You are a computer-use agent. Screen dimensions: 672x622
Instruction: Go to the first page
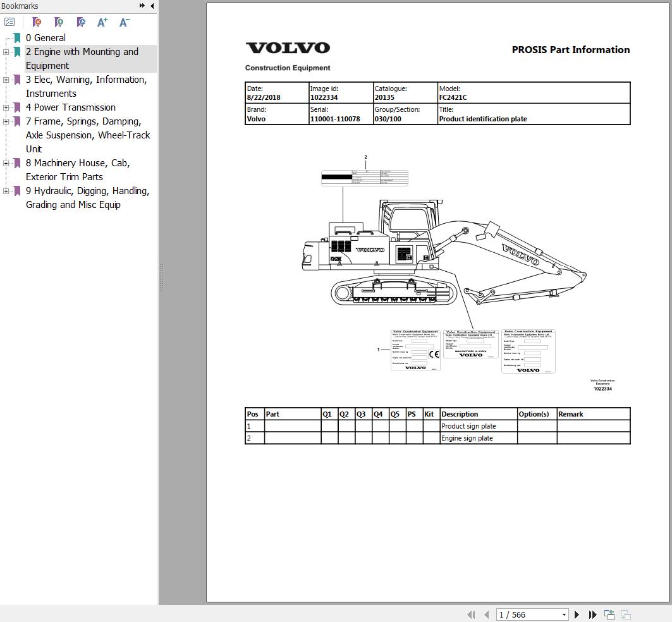(471, 614)
